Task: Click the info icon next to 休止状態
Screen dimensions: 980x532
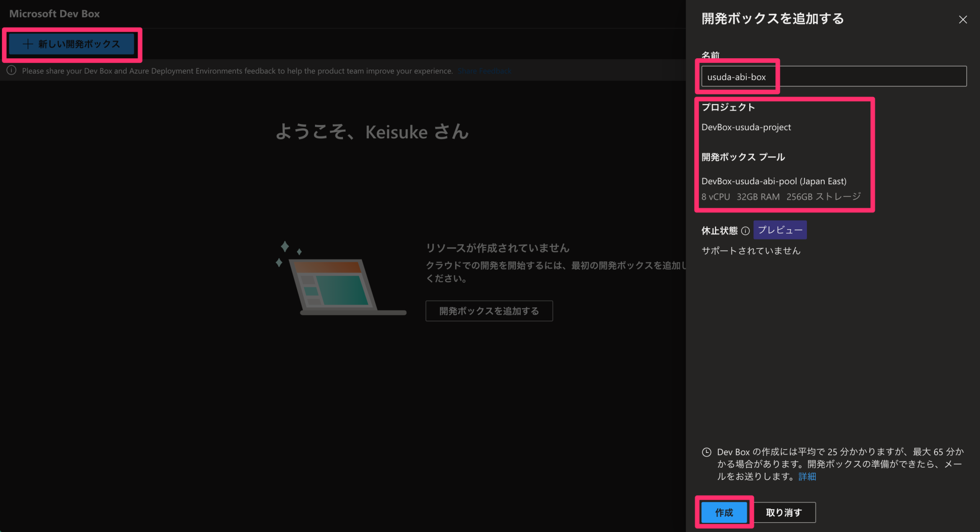Action: (x=746, y=231)
